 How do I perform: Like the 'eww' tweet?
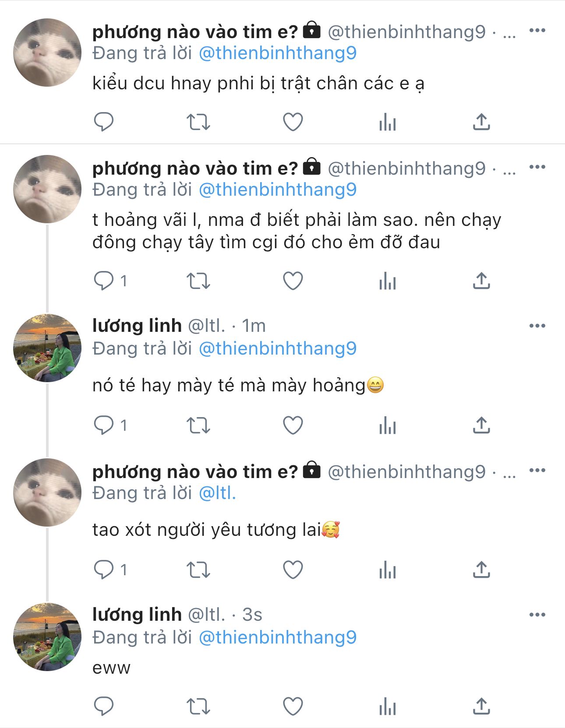pyautogui.click(x=293, y=706)
